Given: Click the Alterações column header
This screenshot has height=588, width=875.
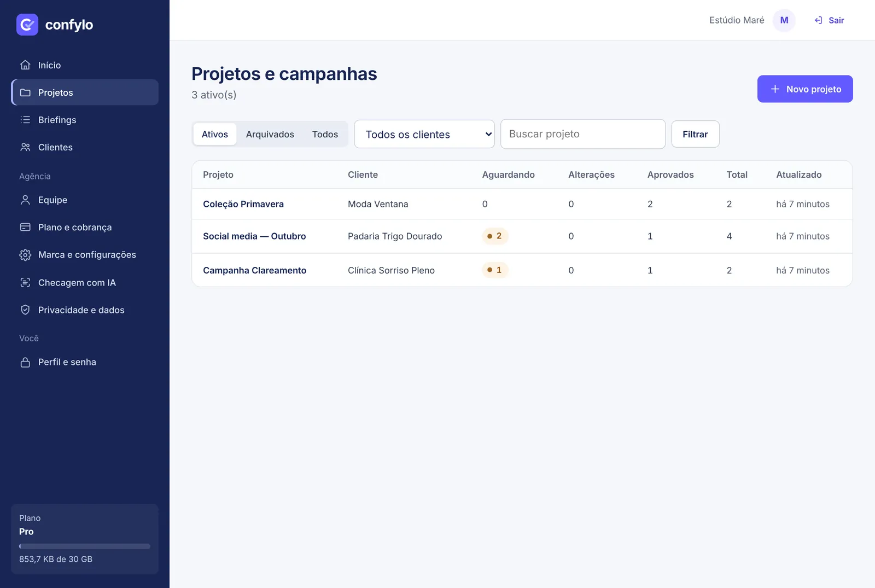Looking at the screenshot, I should [x=591, y=174].
